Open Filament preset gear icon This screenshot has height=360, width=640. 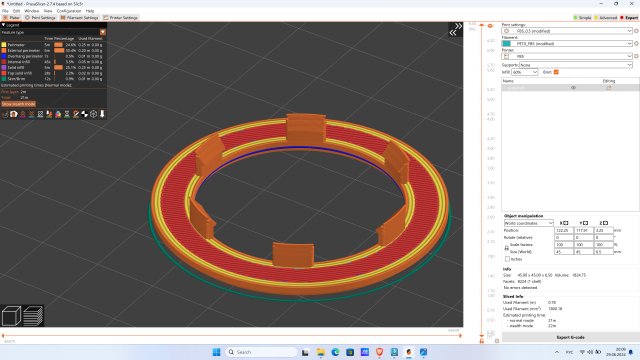point(636,44)
